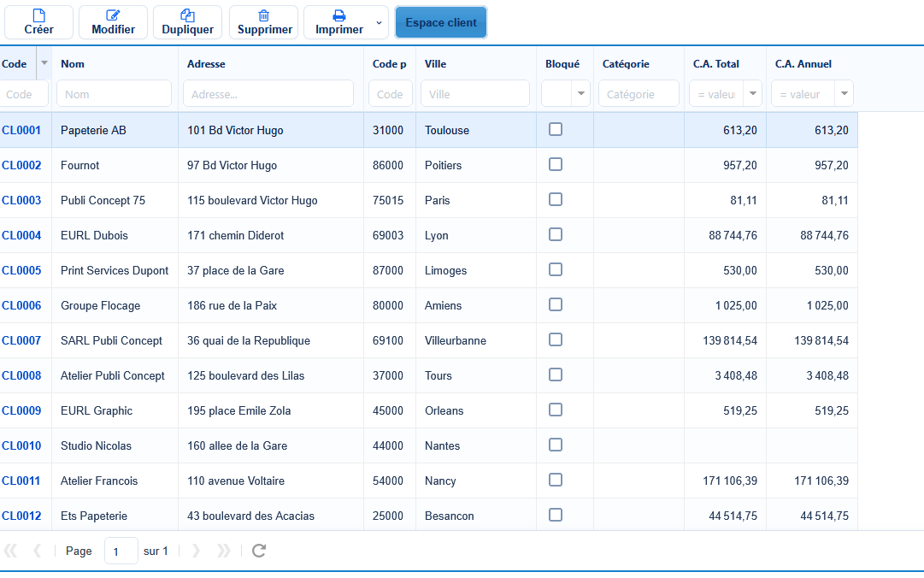The height and width of the screenshot is (578, 924).
Task: Toggle Bloqué checkbox for EURL Graphic
Action: [555, 410]
